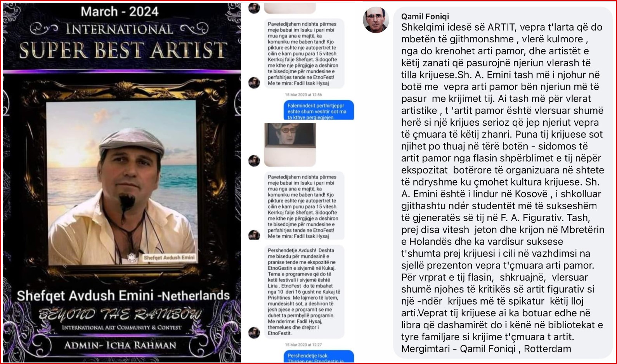The width and height of the screenshot is (617, 364).
Task: Click the "Shefqet Avdush Emini" name tag on portrait
Action: (x=169, y=258)
